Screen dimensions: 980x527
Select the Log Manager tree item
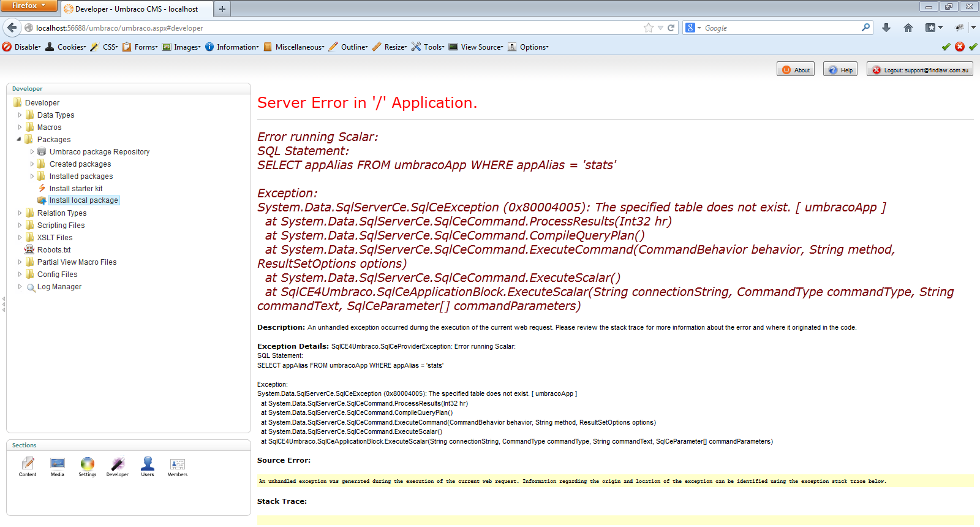(59, 286)
